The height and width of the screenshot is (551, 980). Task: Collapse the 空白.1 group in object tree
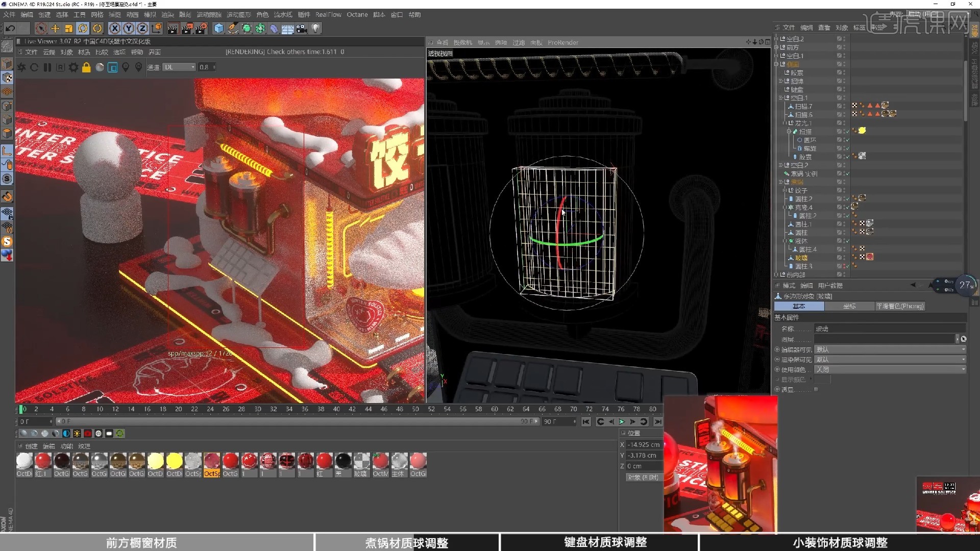click(781, 98)
